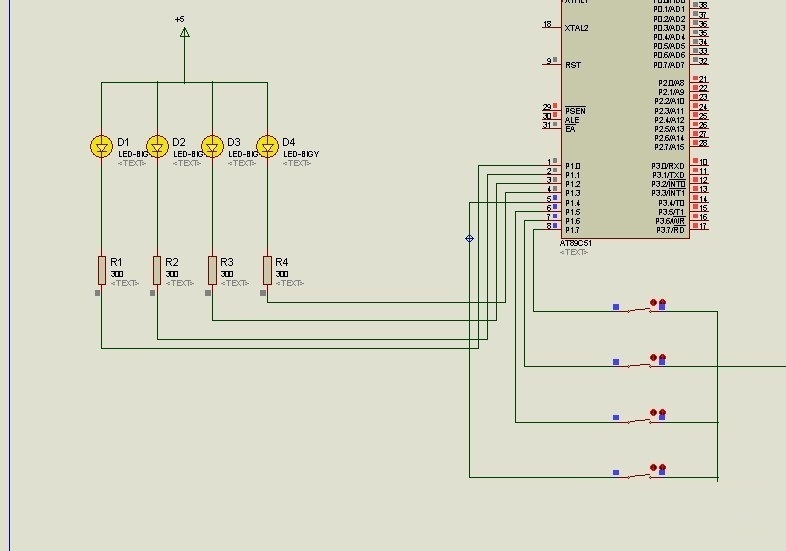Click the P1.0 pin label
The width and height of the screenshot is (786, 551).
tap(572, 166)
